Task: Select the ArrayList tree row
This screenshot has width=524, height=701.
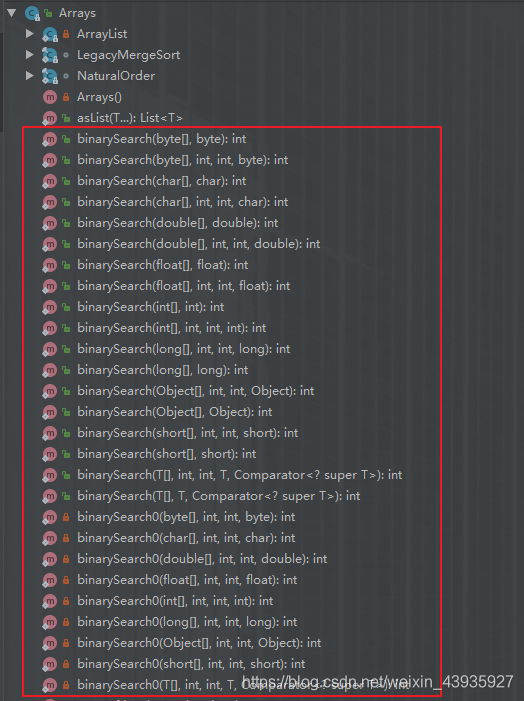Action: (x=102, y=34)
